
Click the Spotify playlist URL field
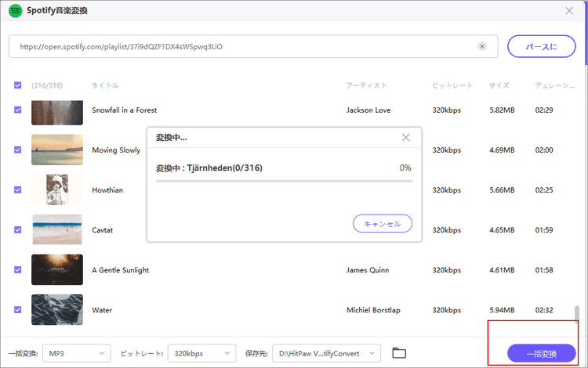click(x=253, y=46)
